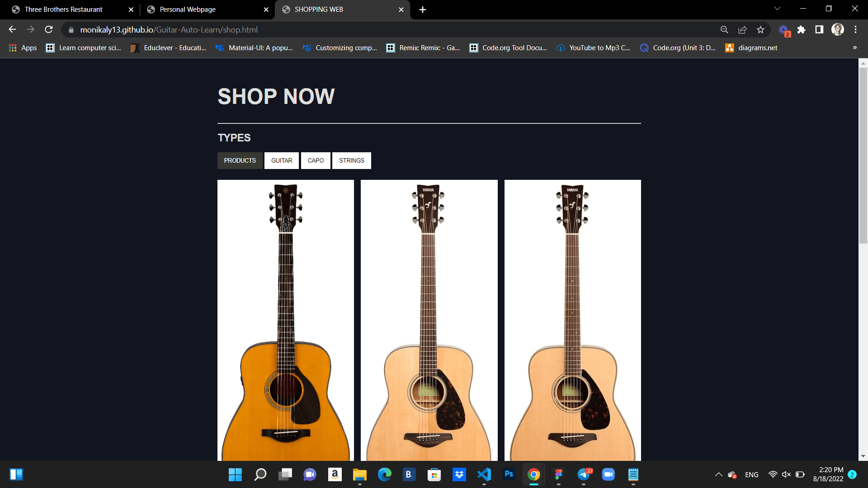Open the browser search icon

(724, 30)
